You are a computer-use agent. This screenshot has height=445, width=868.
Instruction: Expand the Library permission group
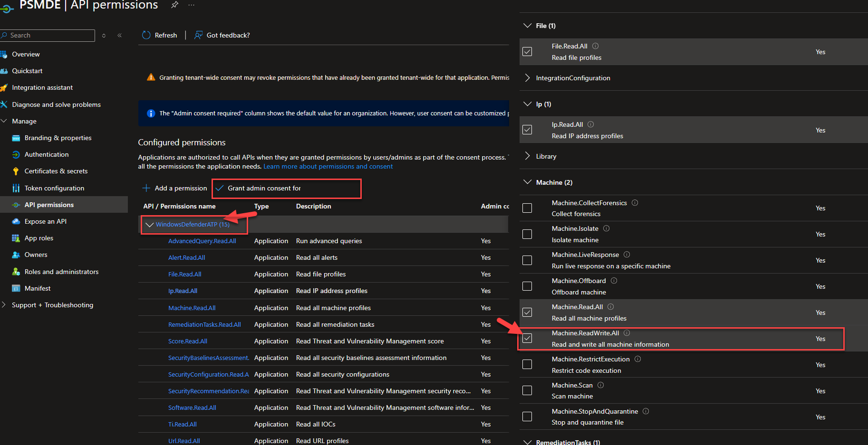click(527, 156)
